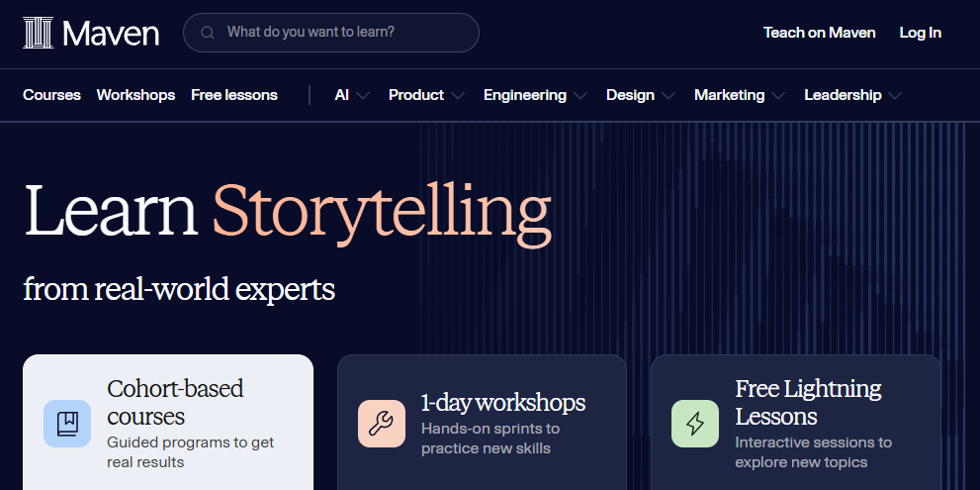Open the Workshops nav item
This screenshot has width=980, height=490.
tap(135, 95)
